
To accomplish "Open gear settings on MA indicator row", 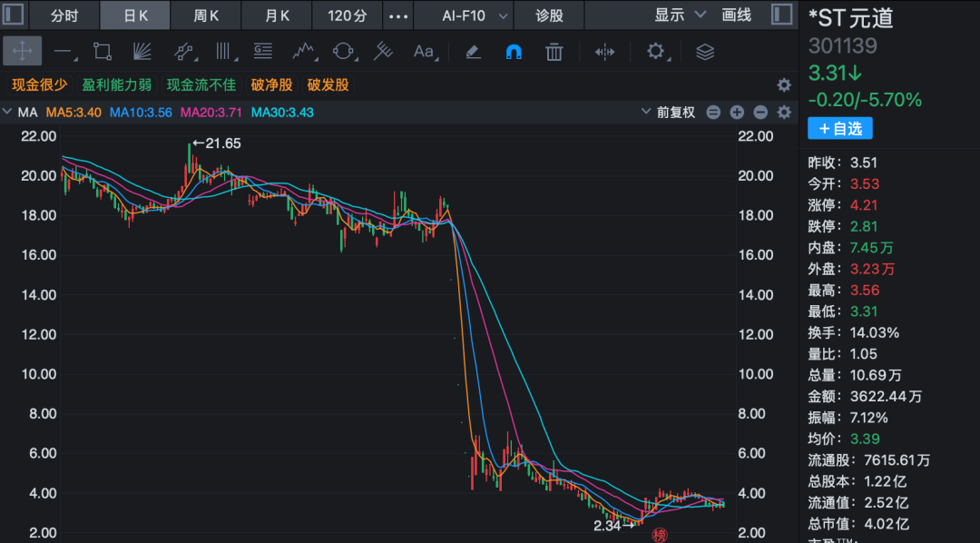I will 784,113.
